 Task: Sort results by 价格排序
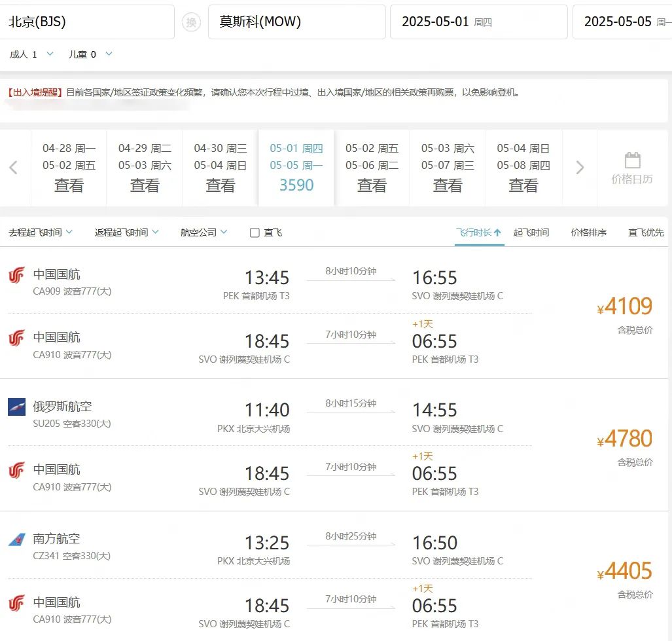point(588,232)
